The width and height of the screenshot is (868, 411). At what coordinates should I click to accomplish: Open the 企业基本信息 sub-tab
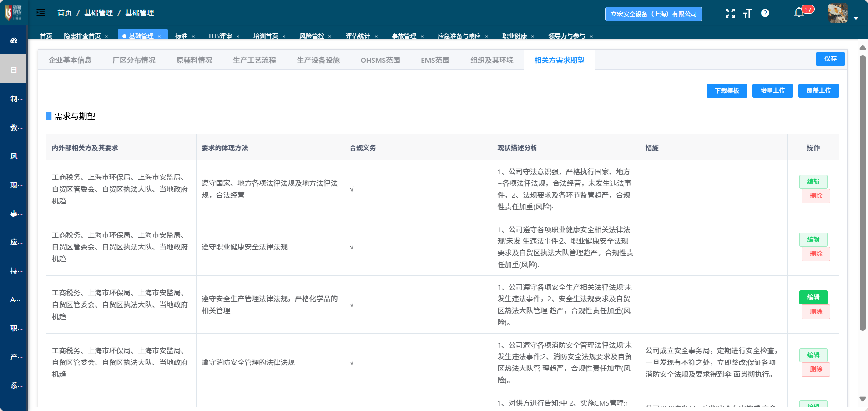(70, 60)
